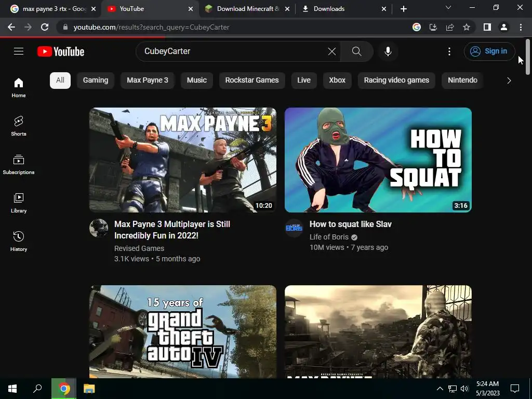The height and width of the screenshot is (399, 532).
Task: Select the Gaming filter chip
Action: point(96,81)
